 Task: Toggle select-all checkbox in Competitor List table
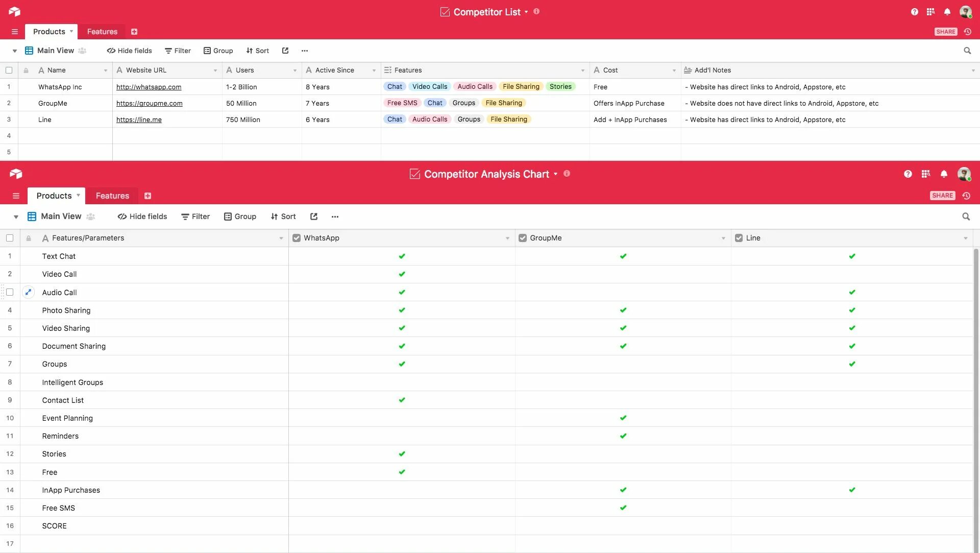9,70
